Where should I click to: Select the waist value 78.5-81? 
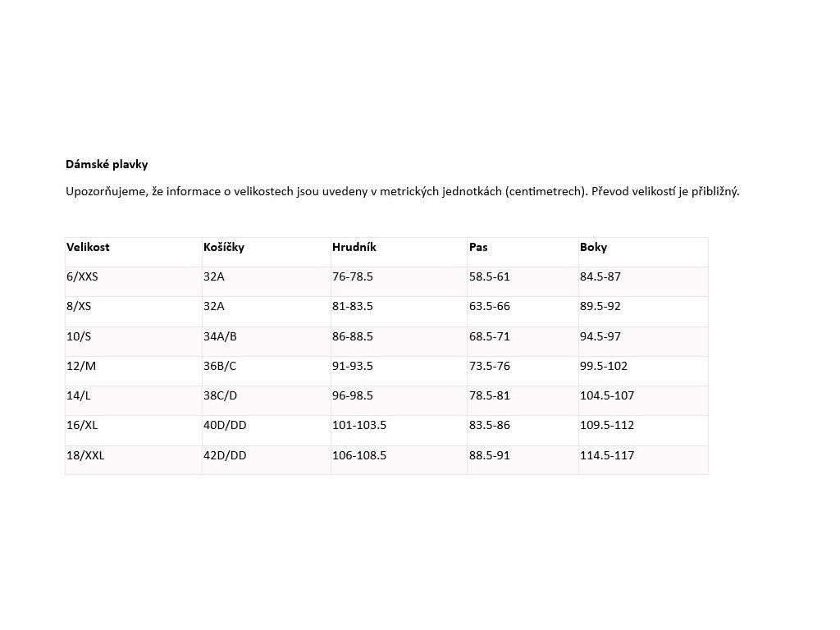pyautogui.click(x=490, y=395)
